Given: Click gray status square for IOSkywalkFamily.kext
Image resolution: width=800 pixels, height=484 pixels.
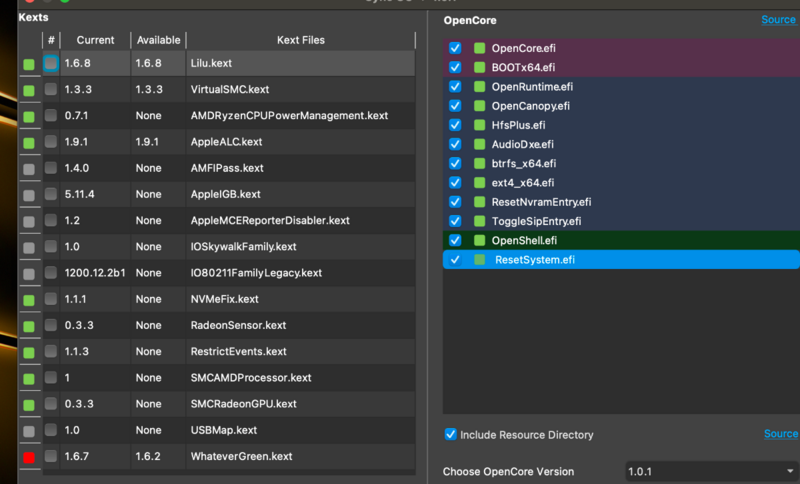Looking at the screenshot, I should point(29,248).
